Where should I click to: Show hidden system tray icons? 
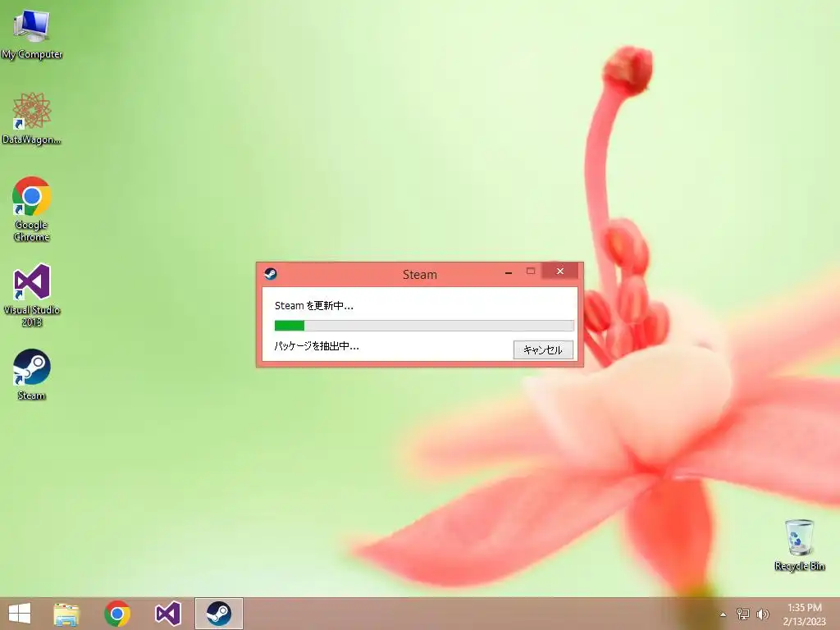tap(724, 614)
